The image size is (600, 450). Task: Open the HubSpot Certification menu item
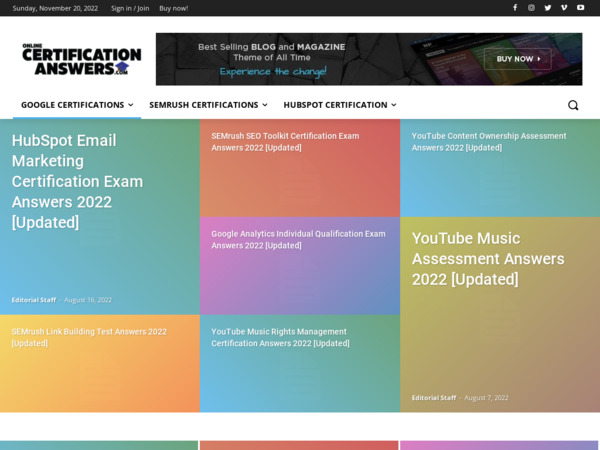pos(340,105)
